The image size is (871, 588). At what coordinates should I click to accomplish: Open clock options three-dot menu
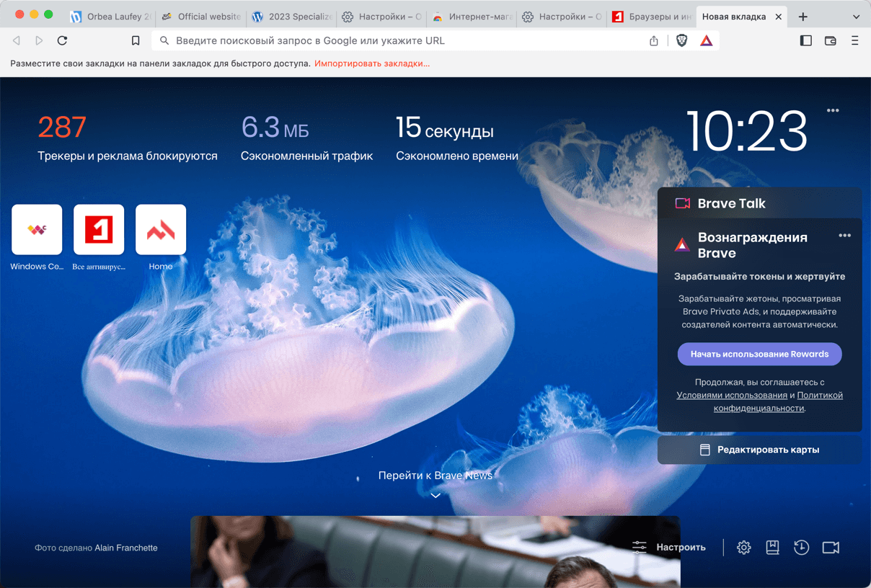[x=833, y=110]
